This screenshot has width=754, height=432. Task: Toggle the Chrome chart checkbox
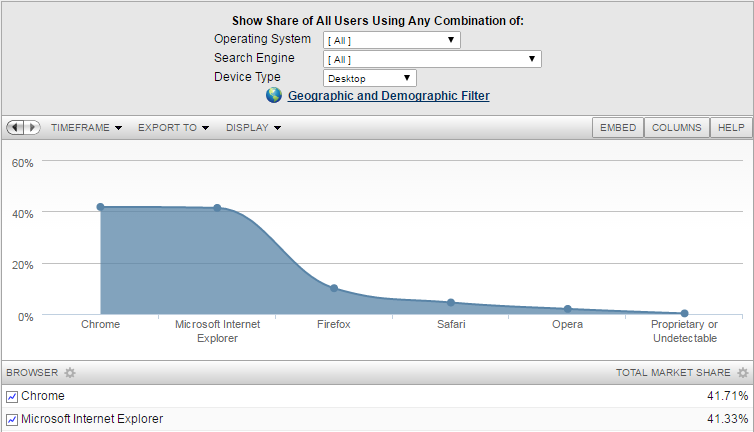click(11, 397)
